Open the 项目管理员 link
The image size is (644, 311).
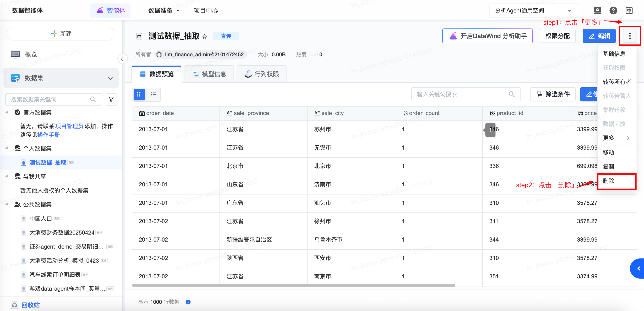69,126
